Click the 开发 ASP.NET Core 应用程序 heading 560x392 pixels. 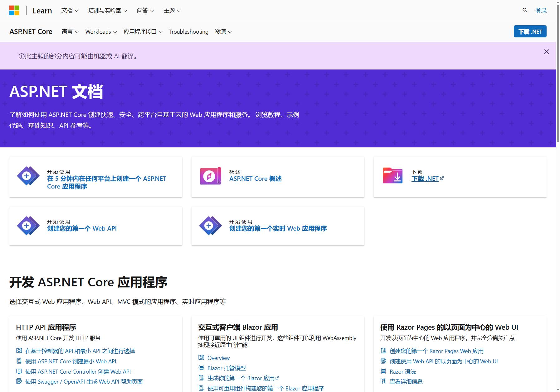point(88,282)
